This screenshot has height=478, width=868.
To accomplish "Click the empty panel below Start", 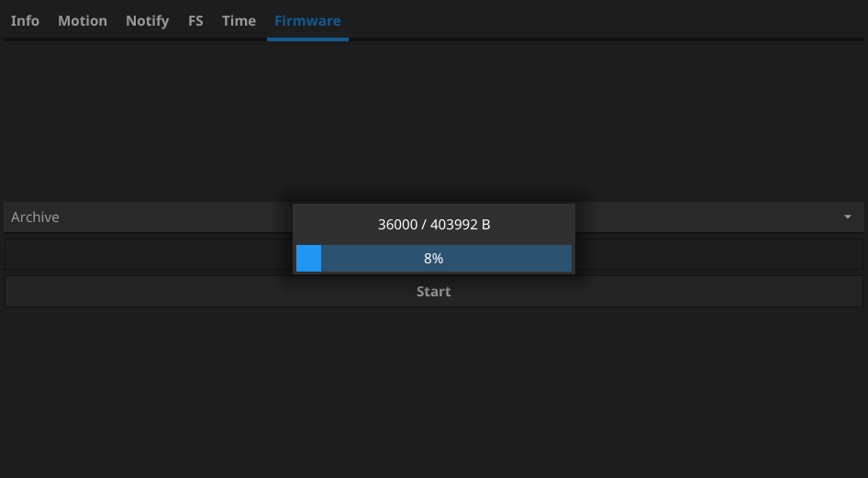I will click(433, 395).
